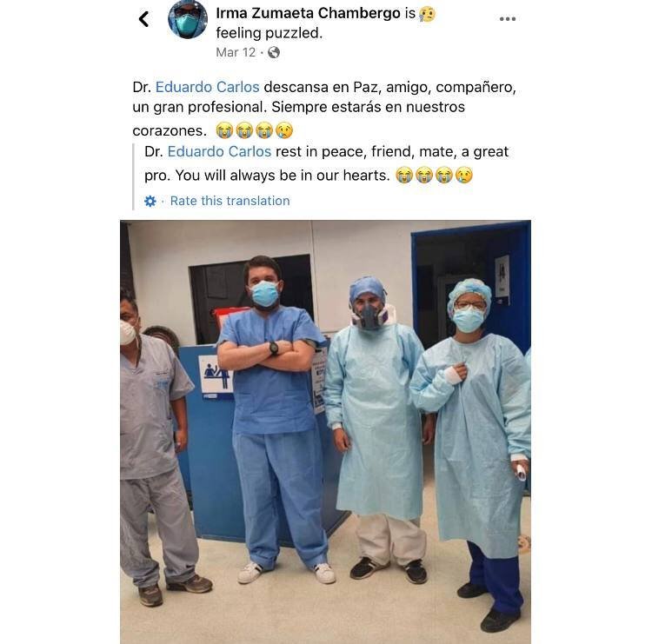652x644 pixels.
Task: Tap person wearing respirator mask in photo
Action: [375, 428]
